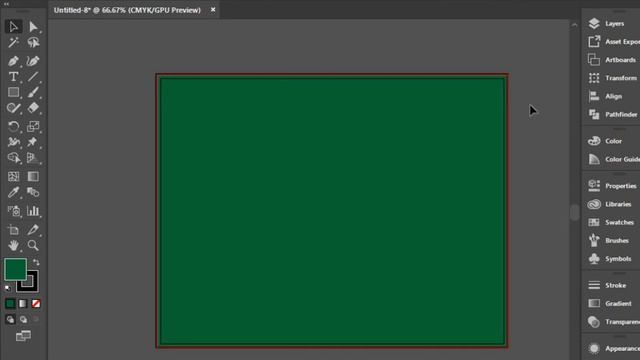The height and width of the screenshot is (360, 640).
Task: Select the Column Graph tool
Action: coord(33,211)
